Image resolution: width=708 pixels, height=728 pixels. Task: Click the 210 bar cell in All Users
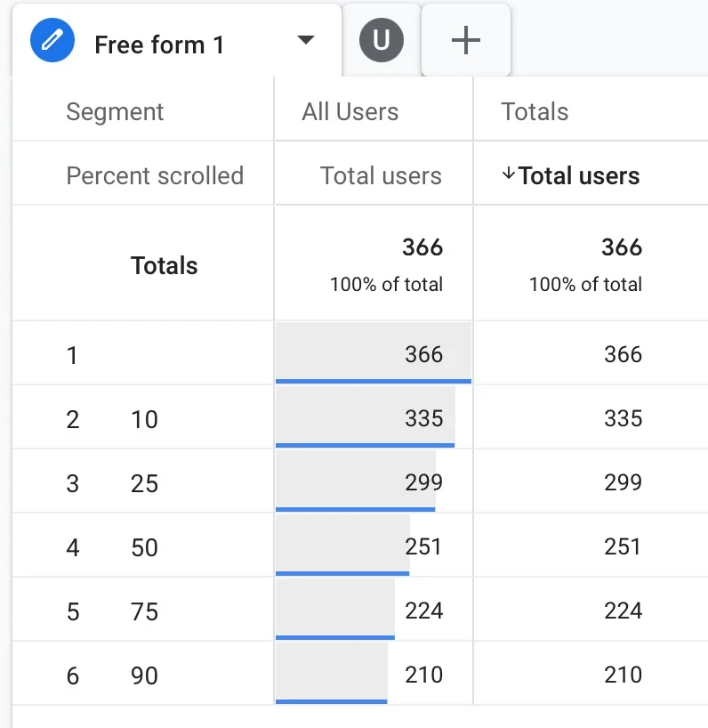coord(374,673)
